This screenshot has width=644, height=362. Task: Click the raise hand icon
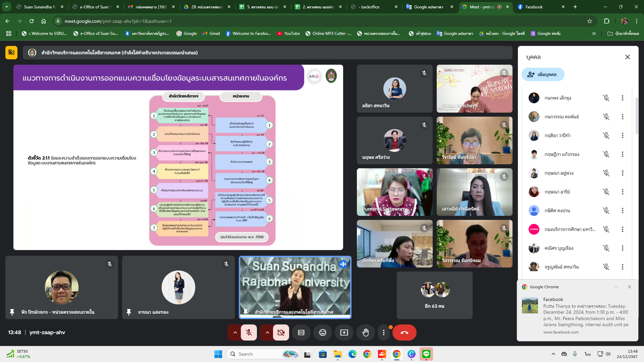point(366,333)
